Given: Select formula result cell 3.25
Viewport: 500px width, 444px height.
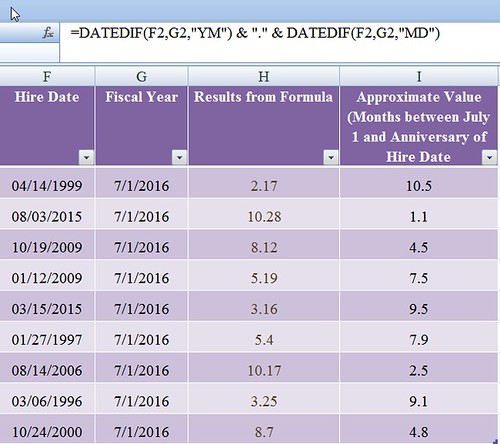Looking at the screenshot, I should [264, 398].
